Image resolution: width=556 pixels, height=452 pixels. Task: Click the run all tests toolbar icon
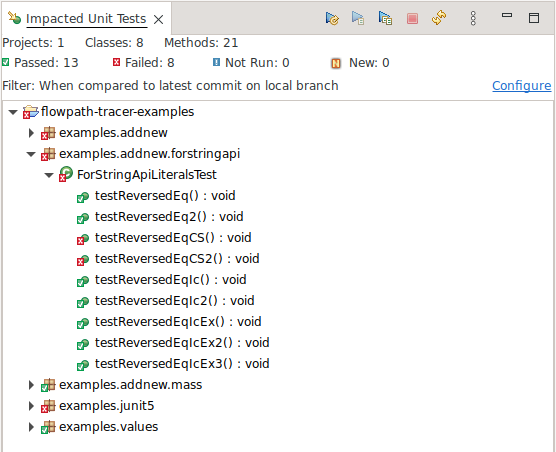click(x=385, y=18)
